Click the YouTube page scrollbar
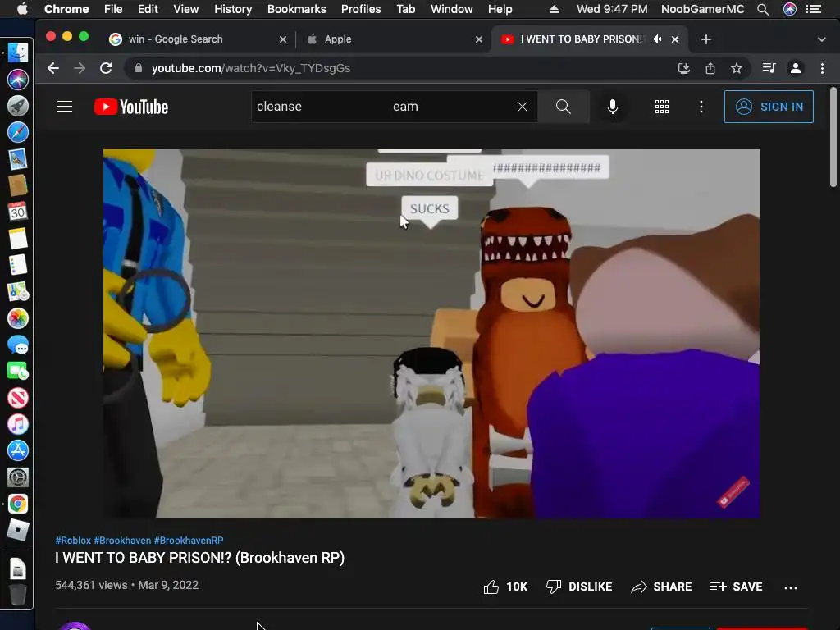This screenshot has height=630, width=840. (x=833, y=137)
